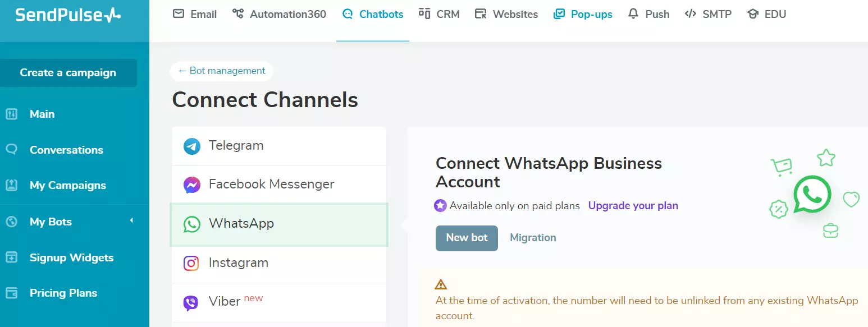Click the Conversations chat bubble icon
The height and width of the screenshot is (327, 868).
12,150
